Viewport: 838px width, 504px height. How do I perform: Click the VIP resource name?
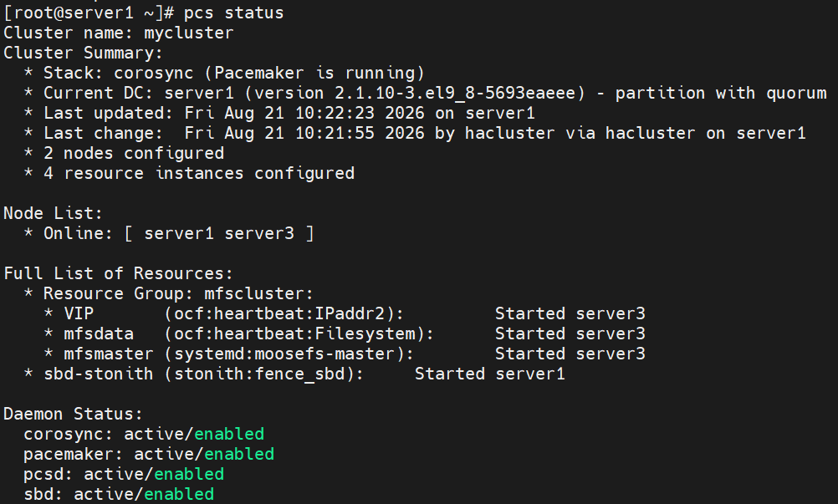point(79,313)
